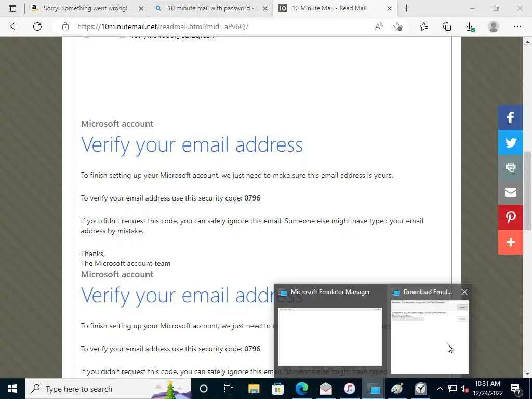
Task: Open network status in tray
Action: pyautogui.click(x=453, y=389)
